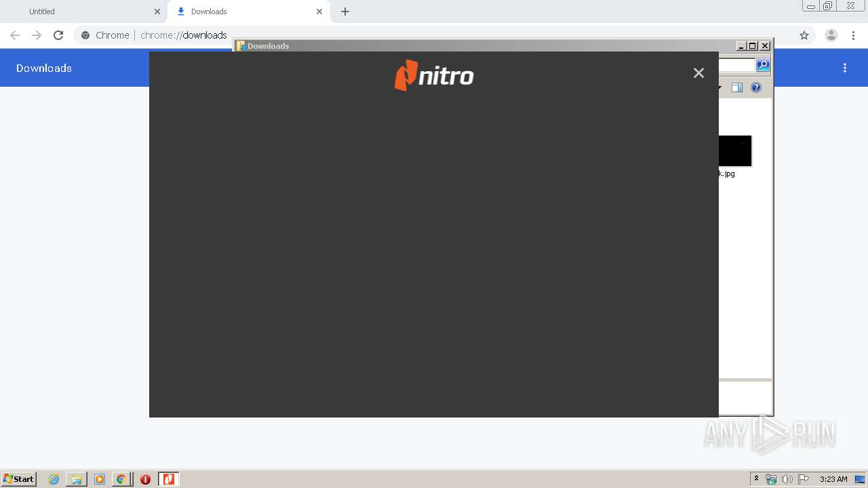Open Explorer help
868x488 pixels.
[x=756, y=87]
